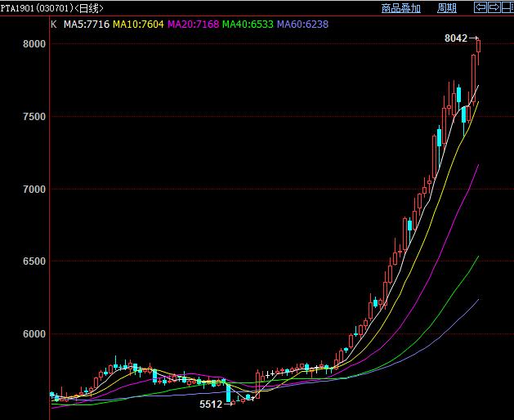Select the white MA5:7716 indicator label
This screenshot has width=514, height=420.
tap(87, 25)
